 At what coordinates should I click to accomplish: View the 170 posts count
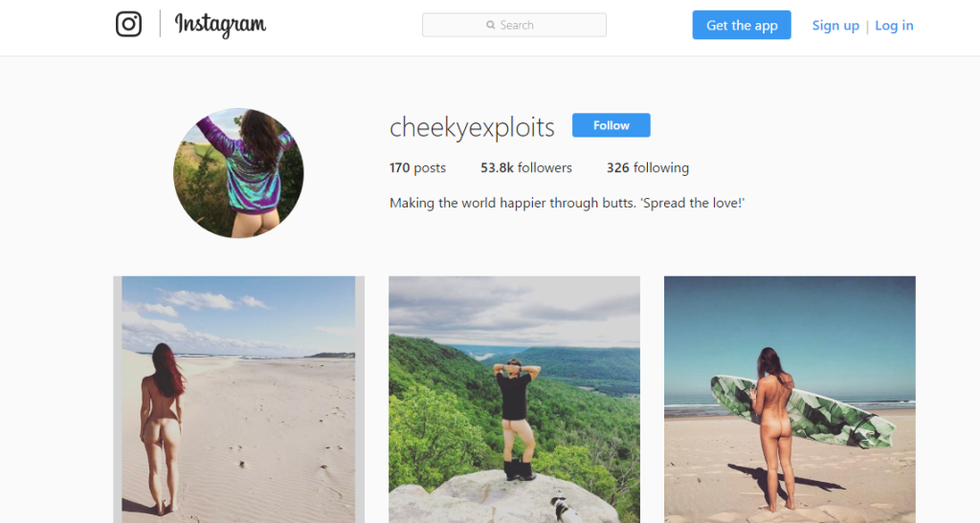[x=417, y=168]
